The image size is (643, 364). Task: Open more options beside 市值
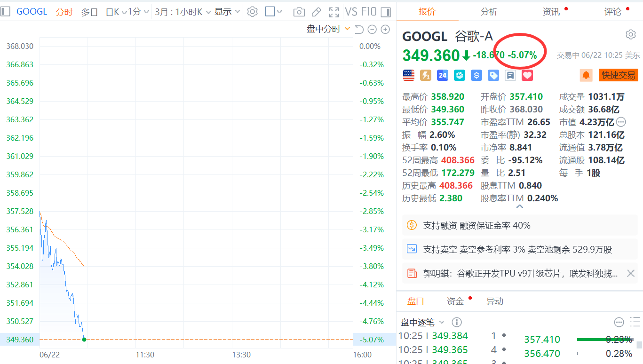pyautogui.click(x=621, y=122)
